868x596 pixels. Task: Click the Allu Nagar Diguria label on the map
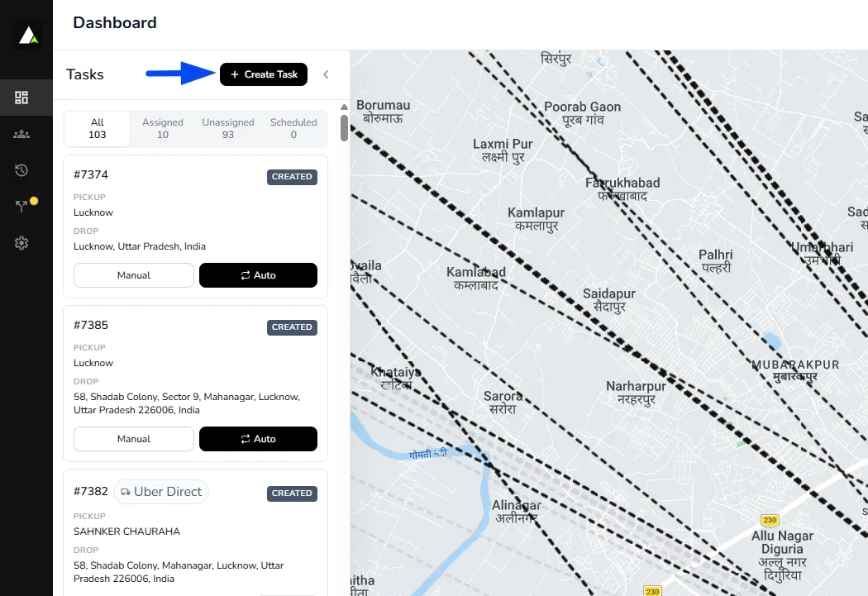(782, 555)
